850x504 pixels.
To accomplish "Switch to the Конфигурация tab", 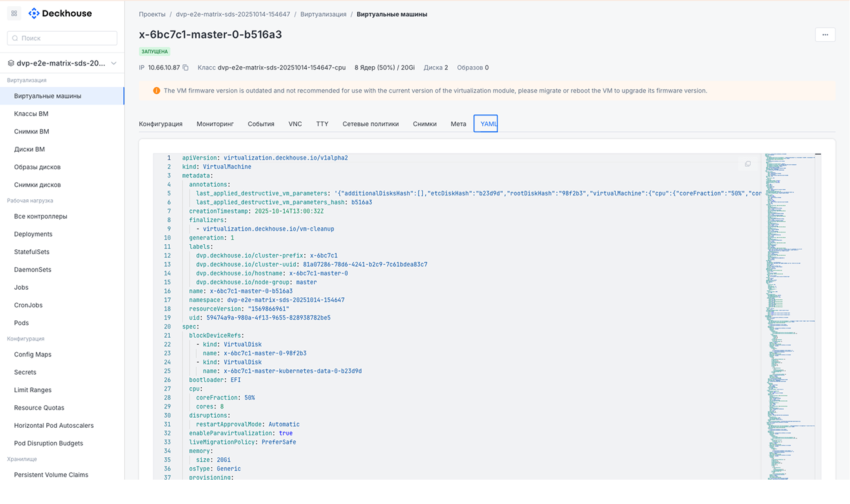I will point(161,124).
